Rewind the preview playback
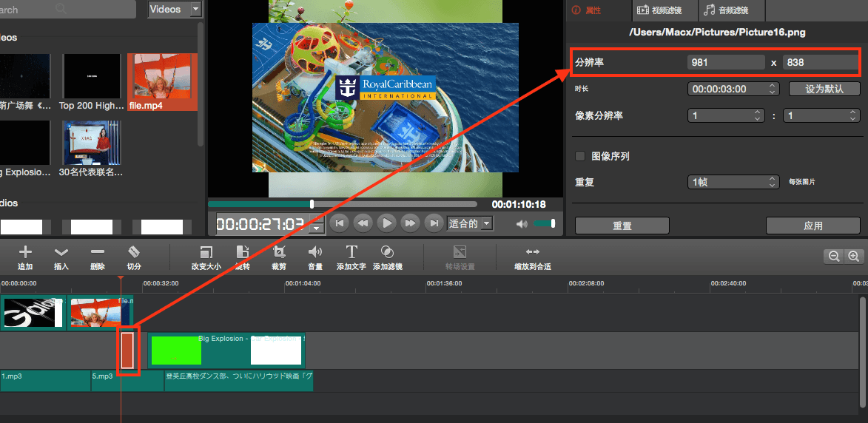868x423 pixels. tap(363, 223)
